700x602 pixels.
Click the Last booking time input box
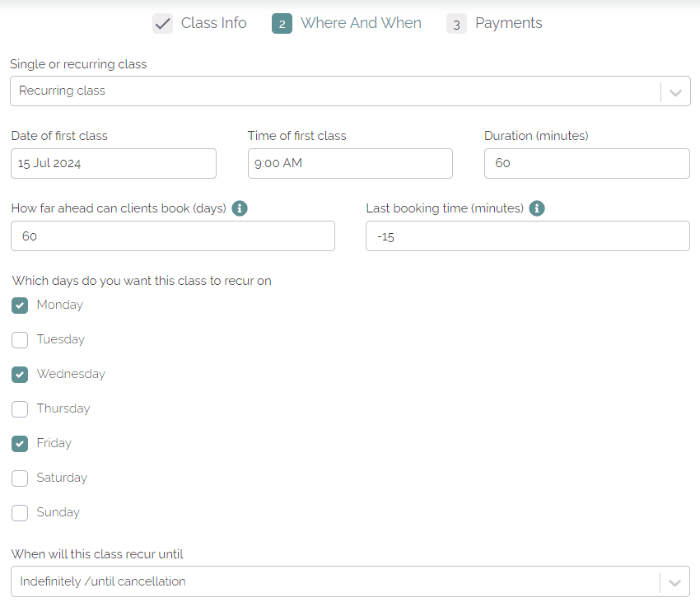(527, 236)
